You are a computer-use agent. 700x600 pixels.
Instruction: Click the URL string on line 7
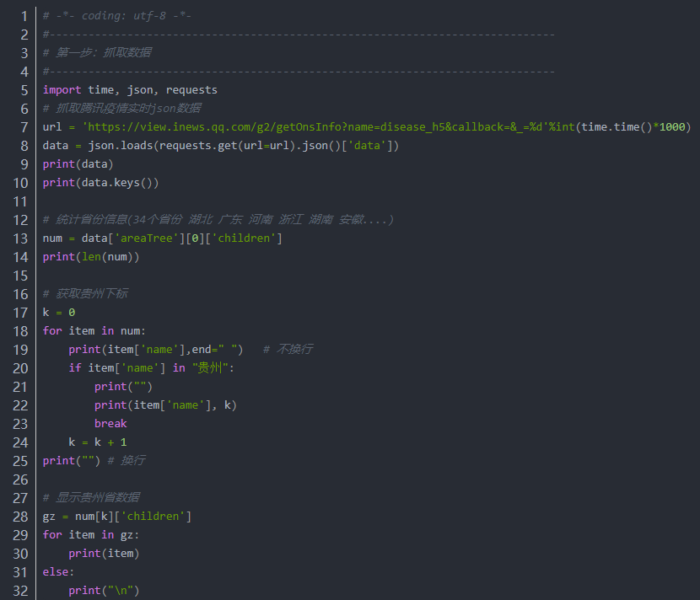pyautogui.click(x=315, y=127)
